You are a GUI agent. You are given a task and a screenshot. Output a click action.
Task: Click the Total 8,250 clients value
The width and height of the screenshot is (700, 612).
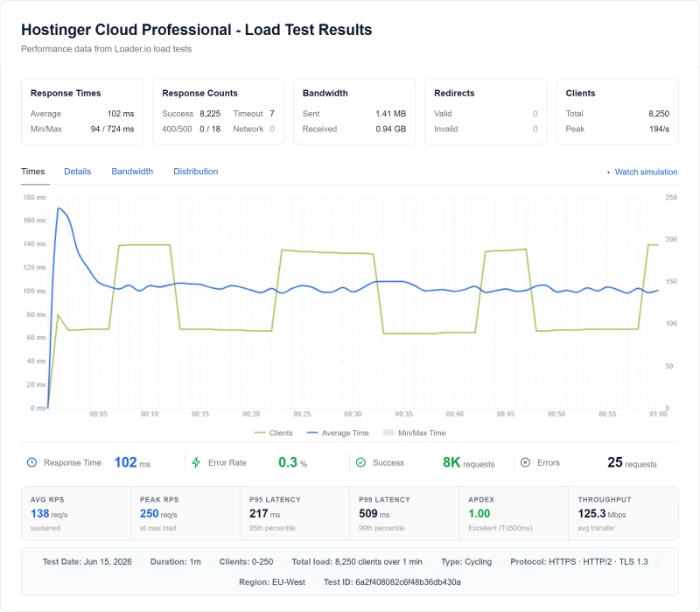[x=659, y=114]
